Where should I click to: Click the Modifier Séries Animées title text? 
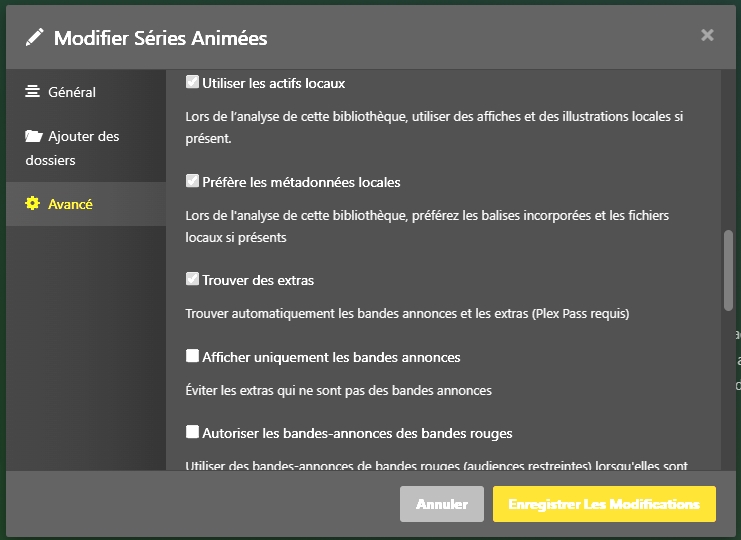[160, 38]
